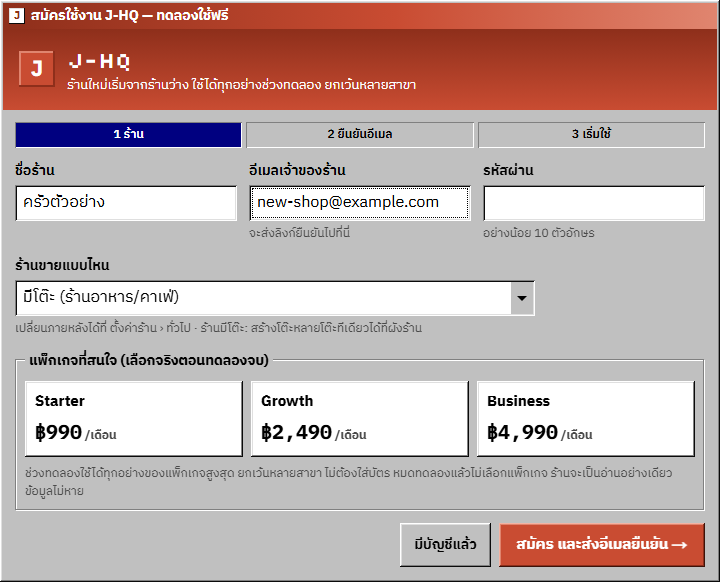Click the legend แพ็กเกจที่สนใจ (เลือกจริงตอนทดลองจบ)
The width and height of the screenshot is (720, 582).
pos(149,360)
